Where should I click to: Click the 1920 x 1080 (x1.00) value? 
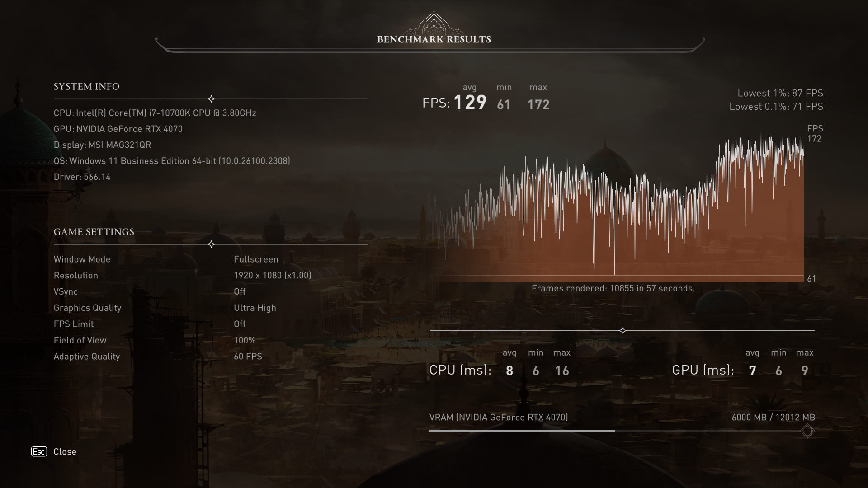click(273, 276)
